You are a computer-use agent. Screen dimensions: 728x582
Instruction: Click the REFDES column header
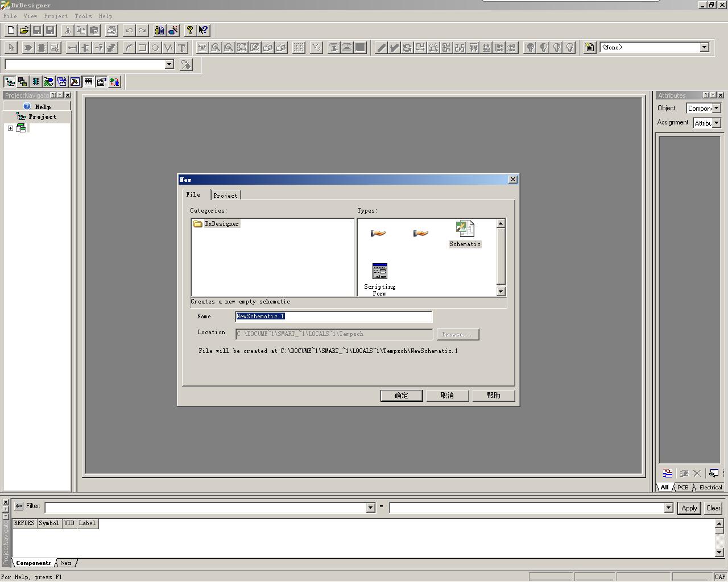[24, 523]
